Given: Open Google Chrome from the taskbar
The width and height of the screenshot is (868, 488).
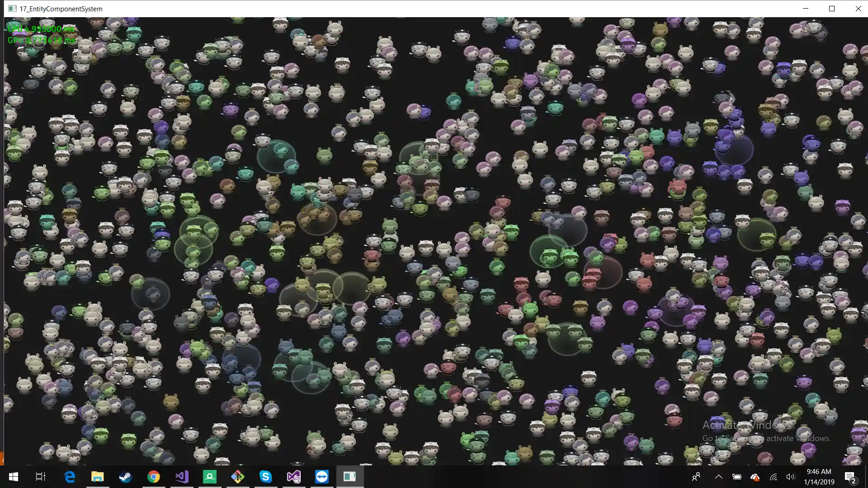Looking at the screenshot, I should coord(154,476).
